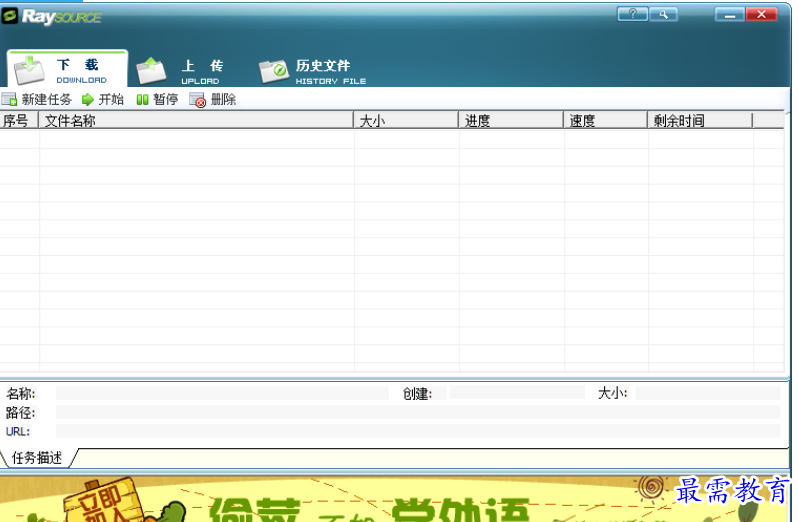Click the 暂停 pause button
Image resolution: width=798 pixels, height=522 pixels.
click(x=157, y=99)
